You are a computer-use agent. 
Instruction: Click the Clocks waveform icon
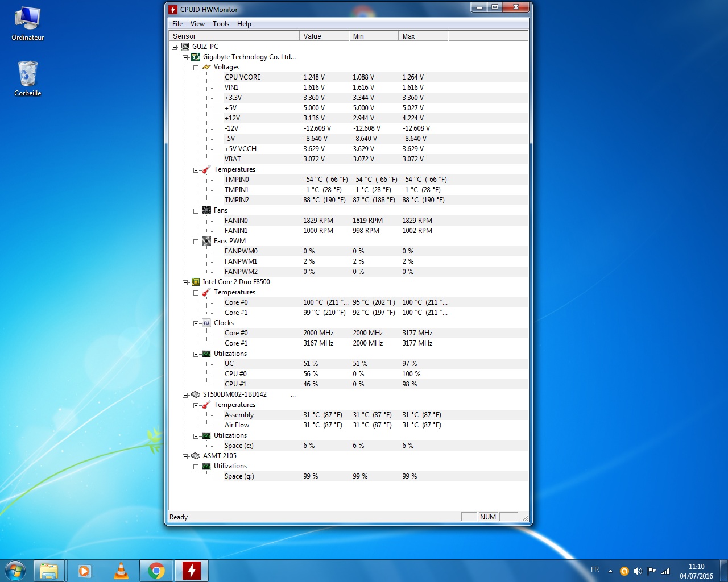206,323
